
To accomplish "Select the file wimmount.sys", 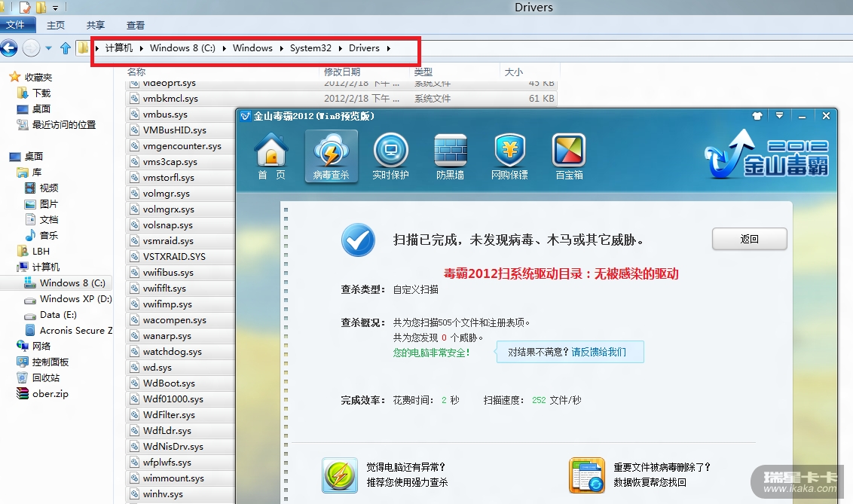I will click(x=173, y=478).
